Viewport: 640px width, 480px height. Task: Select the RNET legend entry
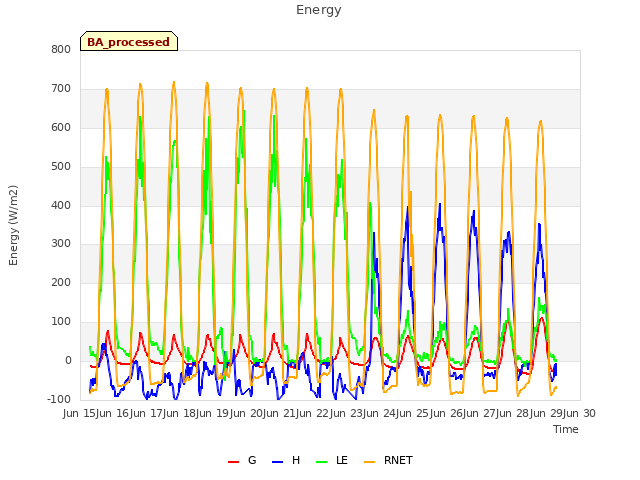pyautogui.click(x=388, y=460)
